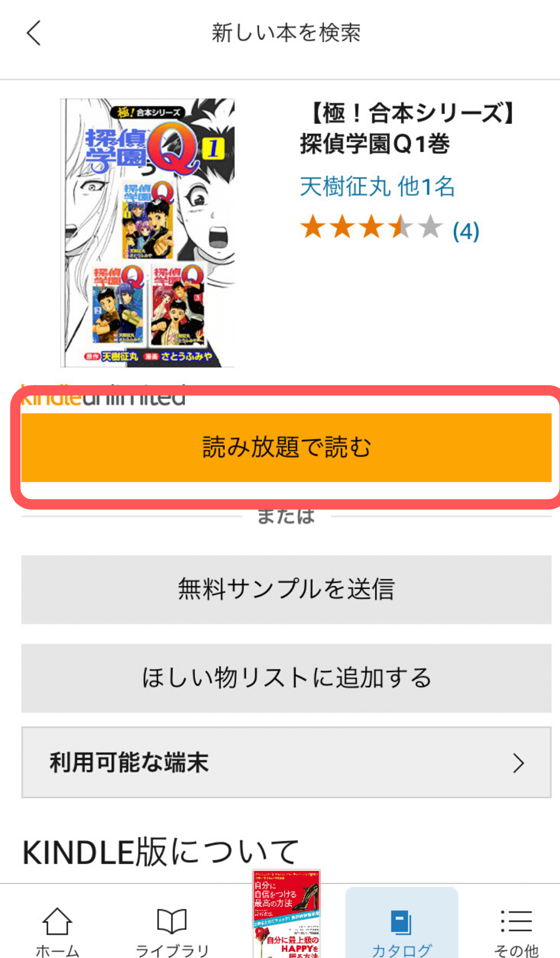Tap the ライブラリ tab label
560x958 pixels.
click(172, 951)
